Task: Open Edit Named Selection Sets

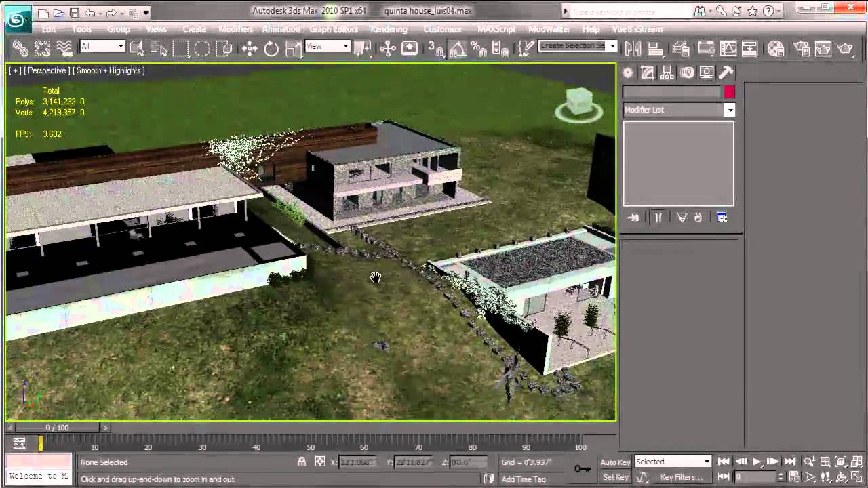Action: (x=526, y=48)
